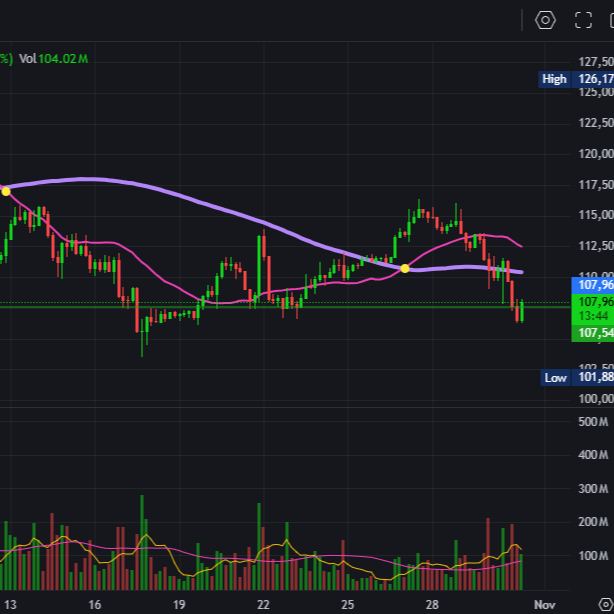Select yellow crossover dot above date 13
Image resolution: width=614 pixels, height=614 pixels.
pos(6,191)
